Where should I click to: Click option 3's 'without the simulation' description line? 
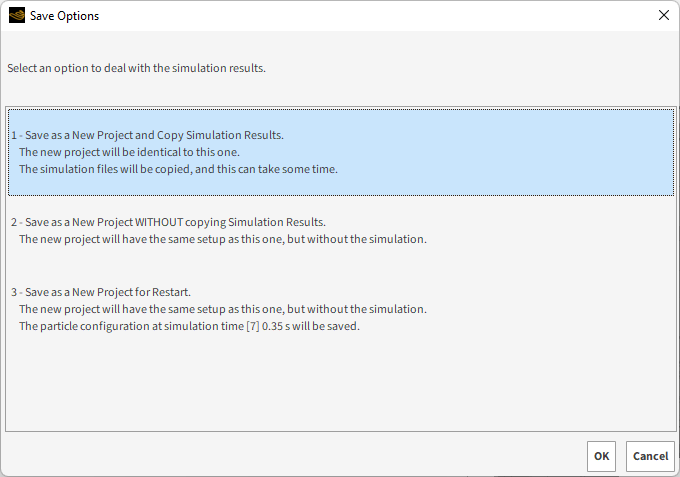[223, 309]
